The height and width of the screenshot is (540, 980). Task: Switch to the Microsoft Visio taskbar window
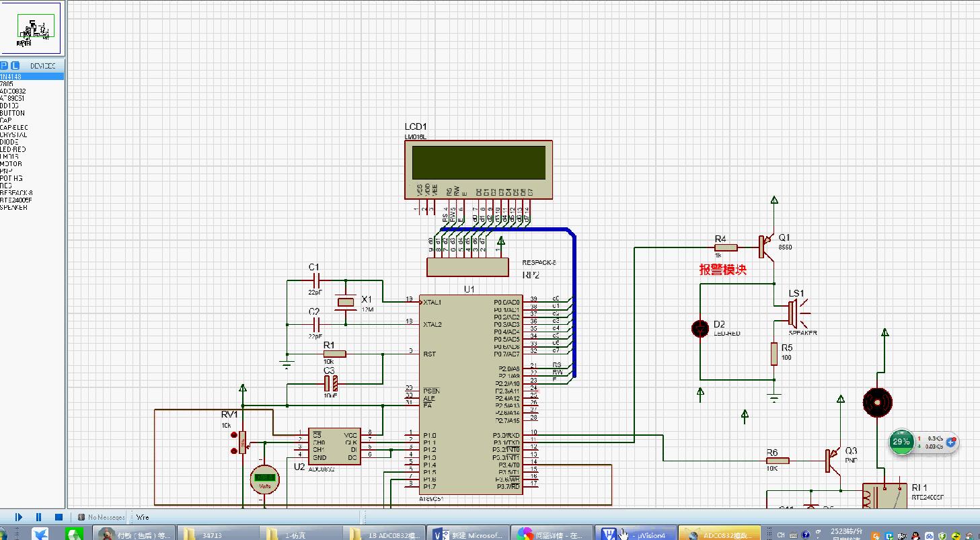[468, 535]
